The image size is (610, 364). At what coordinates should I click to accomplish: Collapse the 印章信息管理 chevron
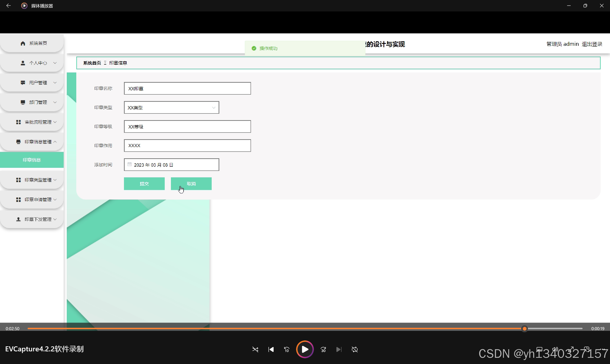pos(55,142)
